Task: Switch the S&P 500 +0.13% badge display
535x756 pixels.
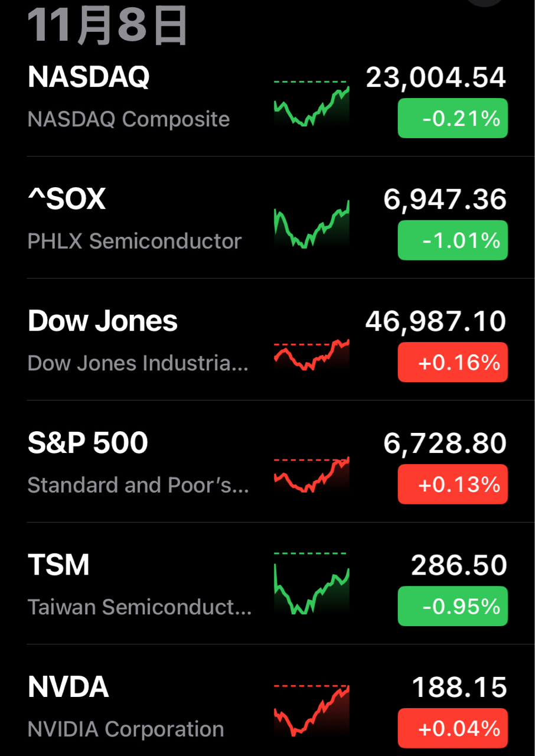Action: point(452,484)
